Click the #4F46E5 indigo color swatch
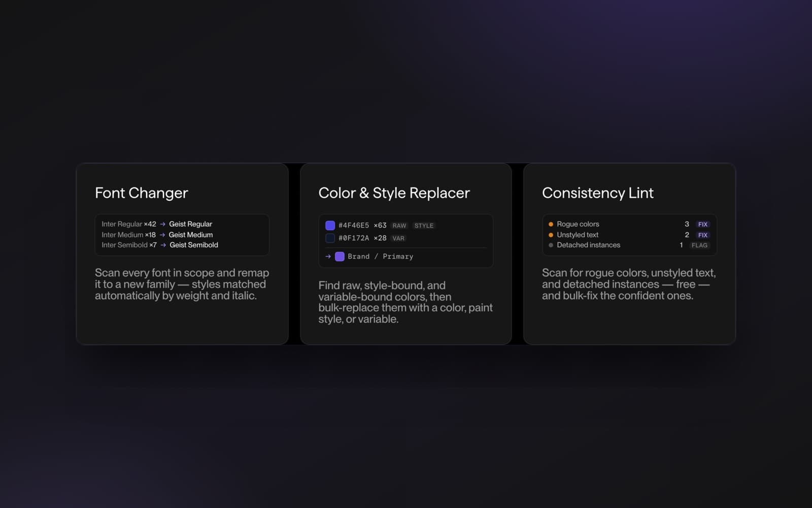The image size is (812, 508). pos(330,226)
